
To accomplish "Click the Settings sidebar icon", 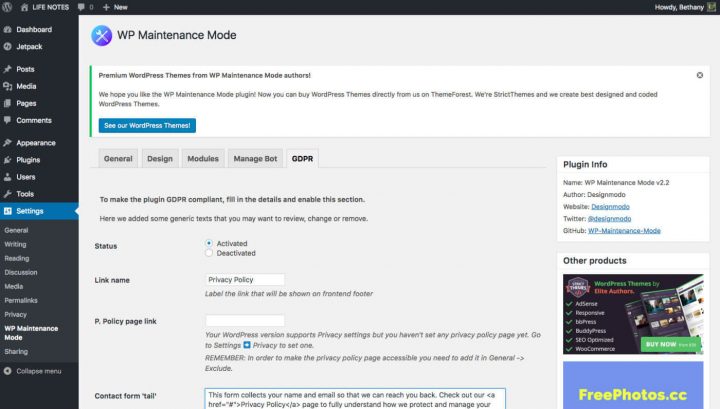I will click(x=7, y=211).
